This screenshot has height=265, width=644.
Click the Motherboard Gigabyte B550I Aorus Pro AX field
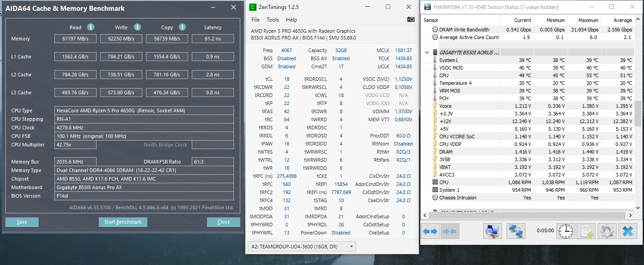[x=144, y=187]
